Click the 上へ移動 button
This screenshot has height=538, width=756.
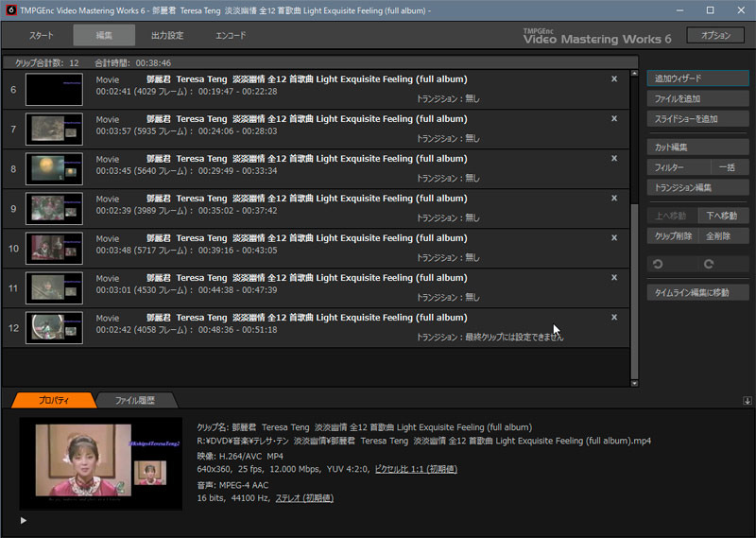pos(672,216)
